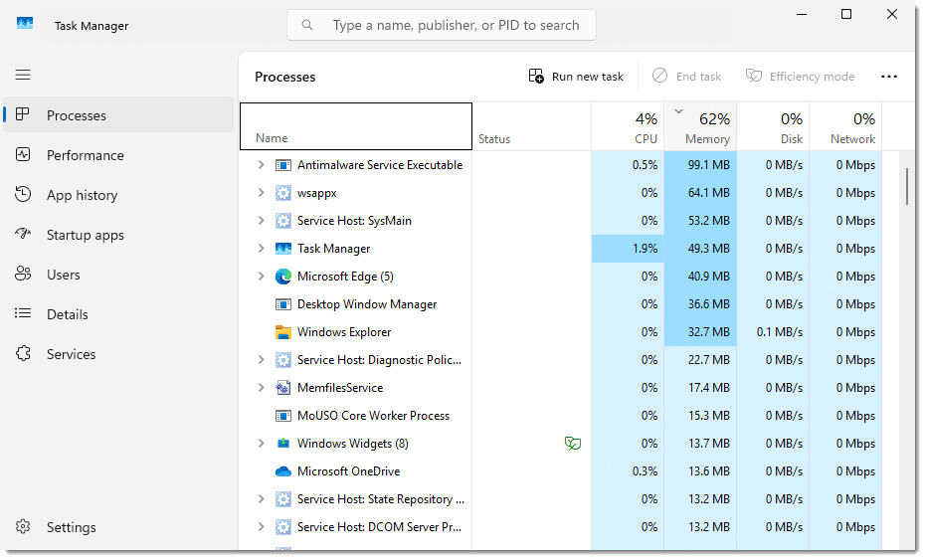The image size is (925, 560).
Task: Go to the Startup apps page
Action: tap(118, 235)
